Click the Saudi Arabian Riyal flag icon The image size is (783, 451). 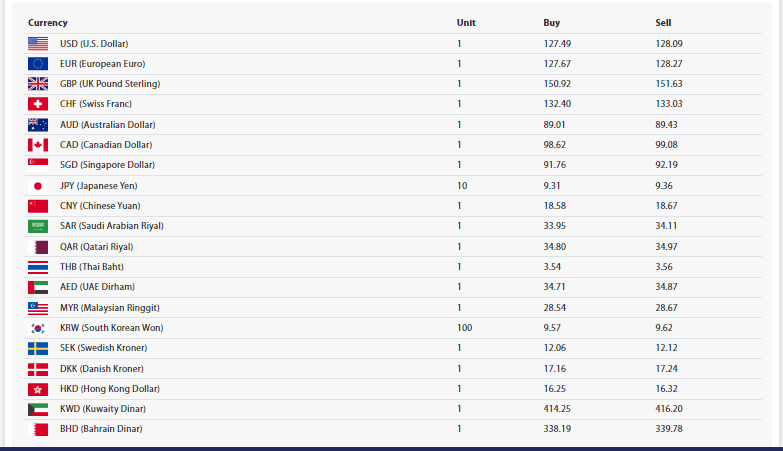pos(38,226)
